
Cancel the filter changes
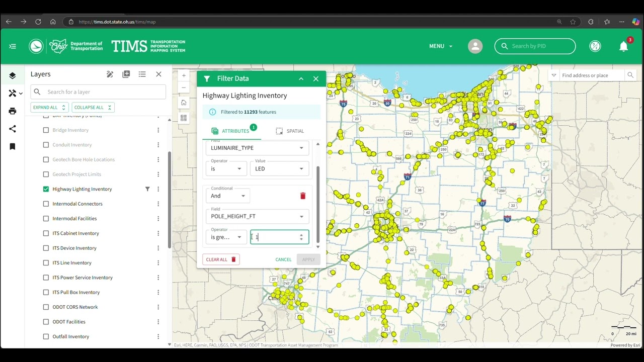point(283,259)
